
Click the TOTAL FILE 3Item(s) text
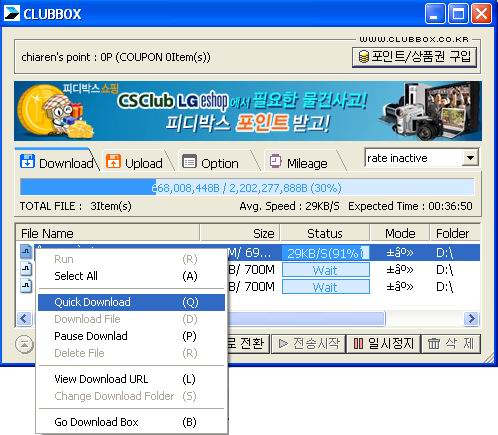click(x=76, y=206)
